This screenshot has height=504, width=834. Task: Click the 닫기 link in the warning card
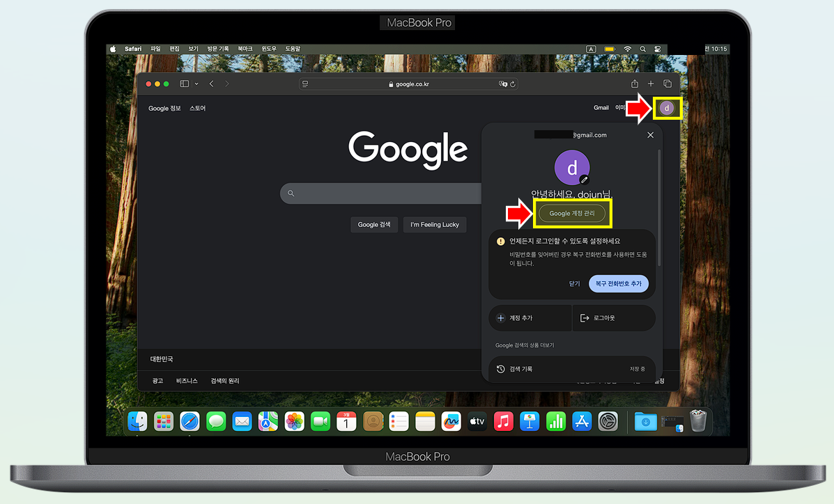(x=574, y=283)
